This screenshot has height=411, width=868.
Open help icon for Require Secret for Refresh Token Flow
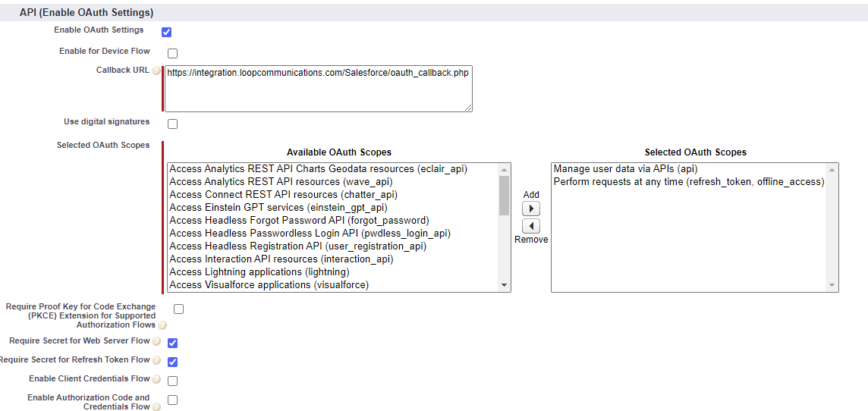[x=156, y=361]
